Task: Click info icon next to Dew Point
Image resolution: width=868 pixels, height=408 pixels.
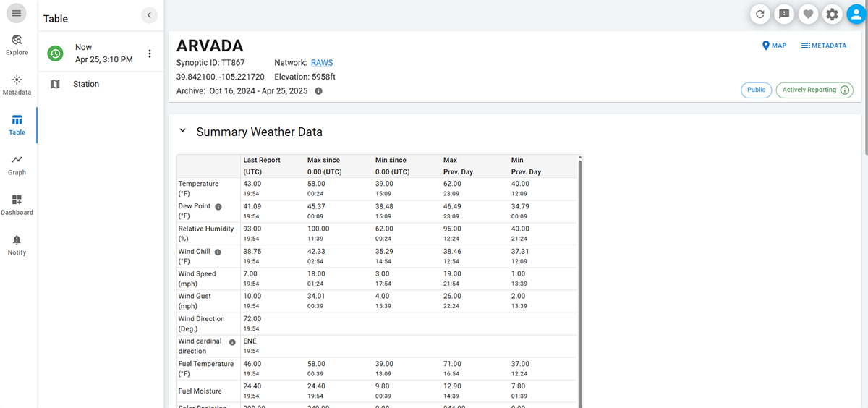Action: 218,206
